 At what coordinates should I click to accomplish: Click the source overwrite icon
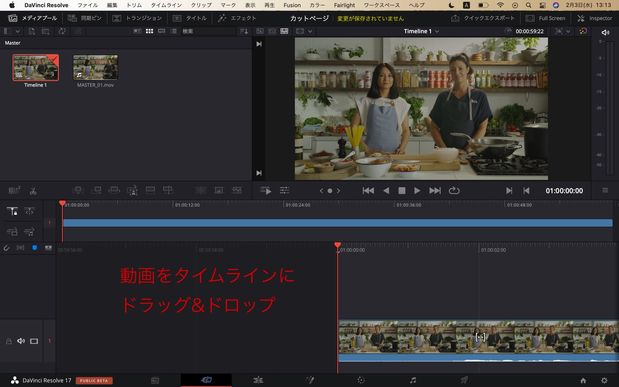point(168,190)
